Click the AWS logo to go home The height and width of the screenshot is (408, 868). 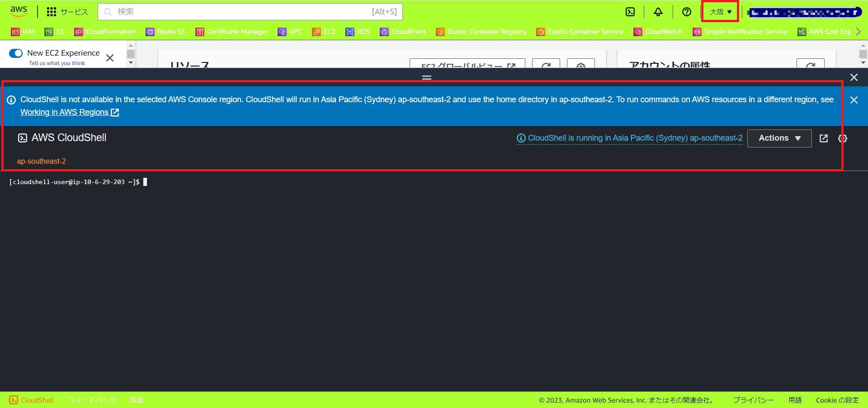click(x=18, y=11)
